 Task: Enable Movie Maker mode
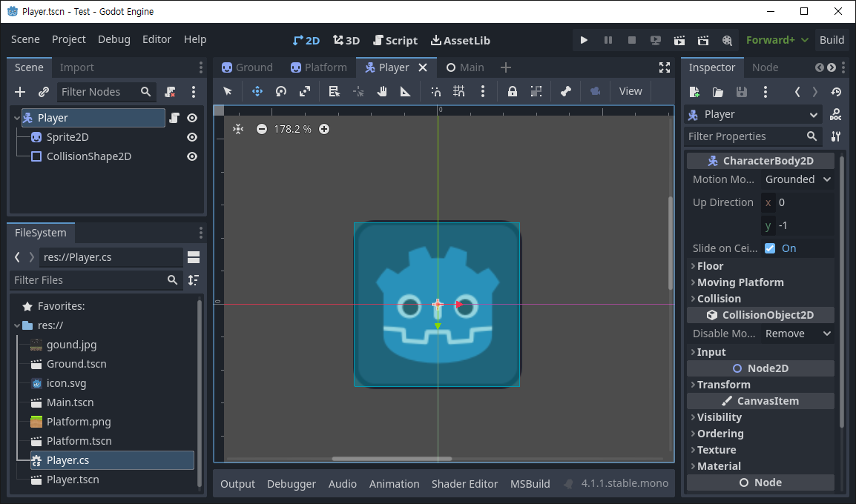pos(727,40)
